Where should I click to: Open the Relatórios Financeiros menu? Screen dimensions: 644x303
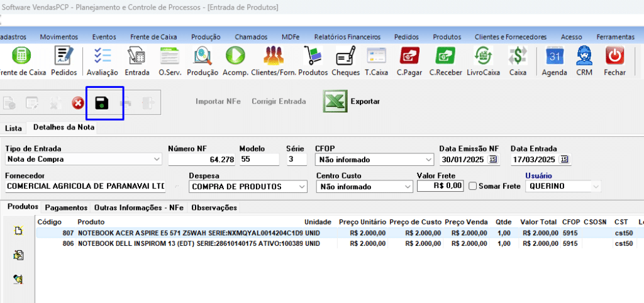(x=347, y=36)
